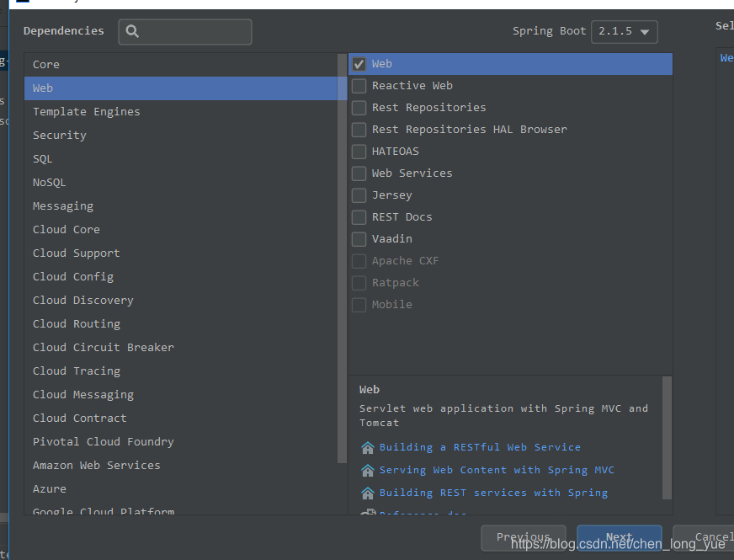
Task: Select the Cloud Support category
Action: (x=182, y=253)
